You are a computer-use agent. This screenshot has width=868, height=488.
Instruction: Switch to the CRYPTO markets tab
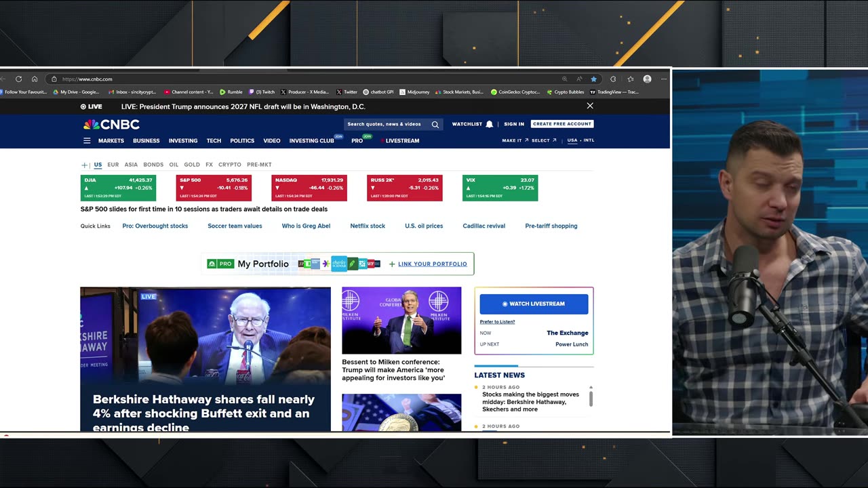coord(230,165)
